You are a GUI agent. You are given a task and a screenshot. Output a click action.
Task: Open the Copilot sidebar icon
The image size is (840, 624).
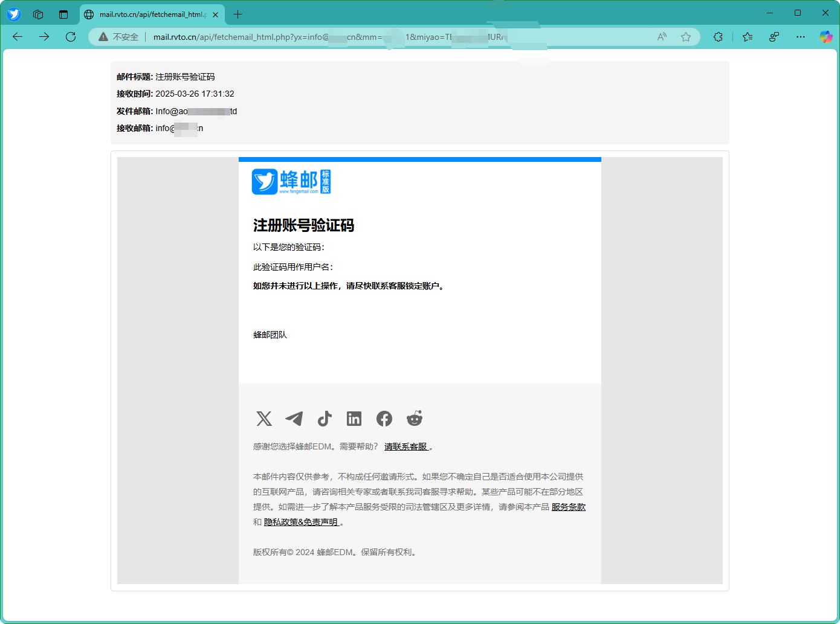825,37
